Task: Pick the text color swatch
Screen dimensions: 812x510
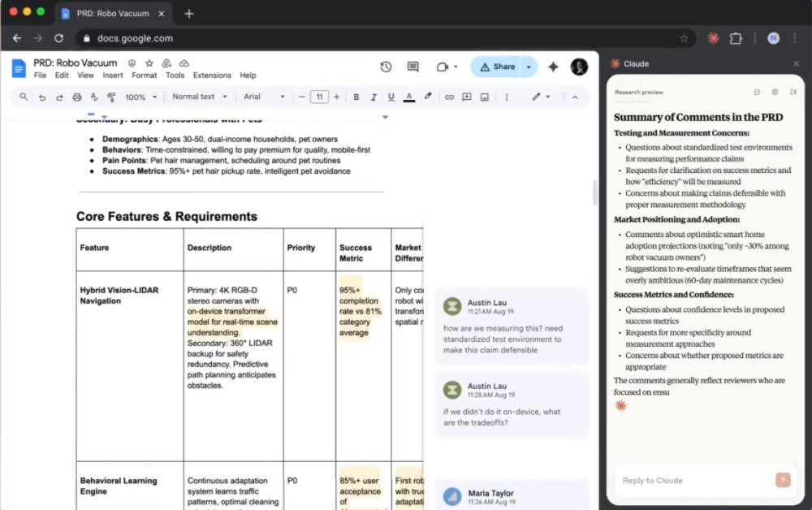Action: coord(409,97)
